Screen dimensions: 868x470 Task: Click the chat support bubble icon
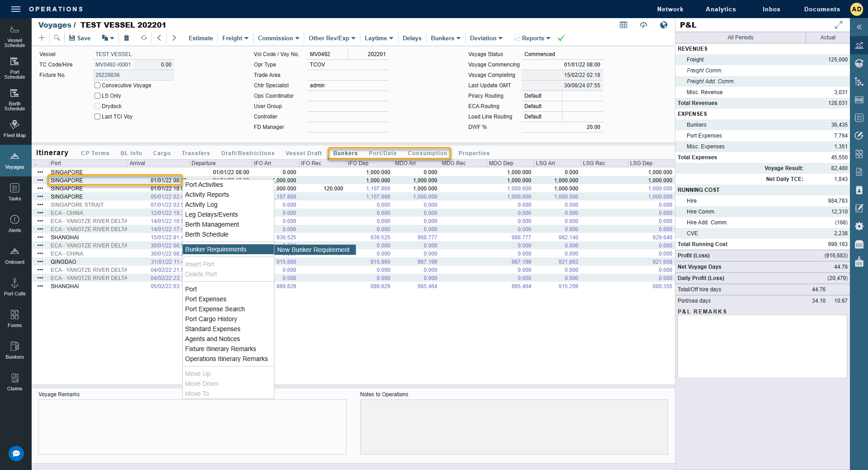point(16,453)
